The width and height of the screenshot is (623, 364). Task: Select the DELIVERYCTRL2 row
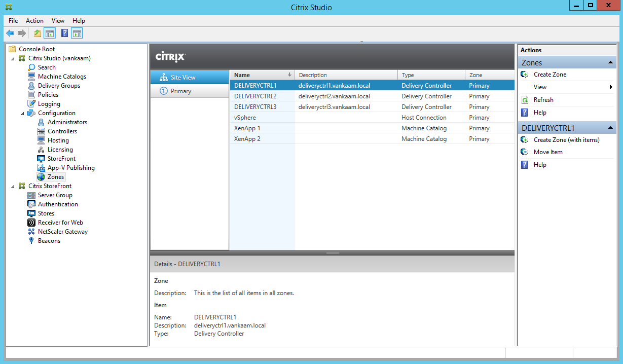point(372,96)
